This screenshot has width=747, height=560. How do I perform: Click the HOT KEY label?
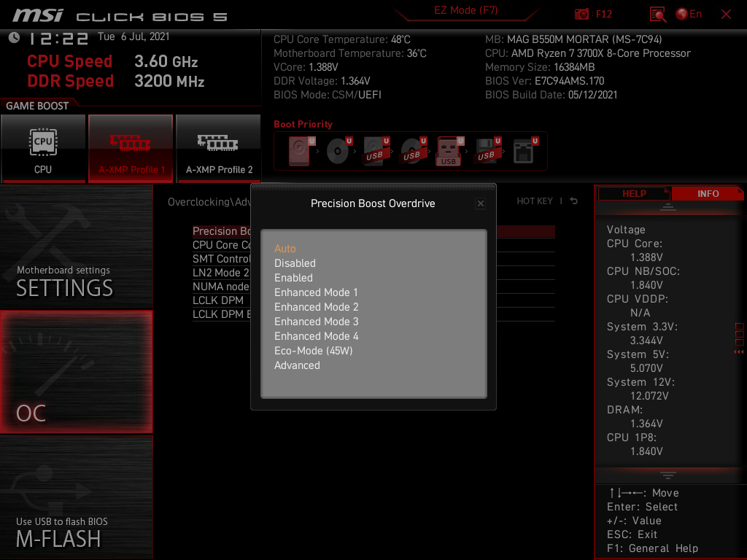point(535,201)
